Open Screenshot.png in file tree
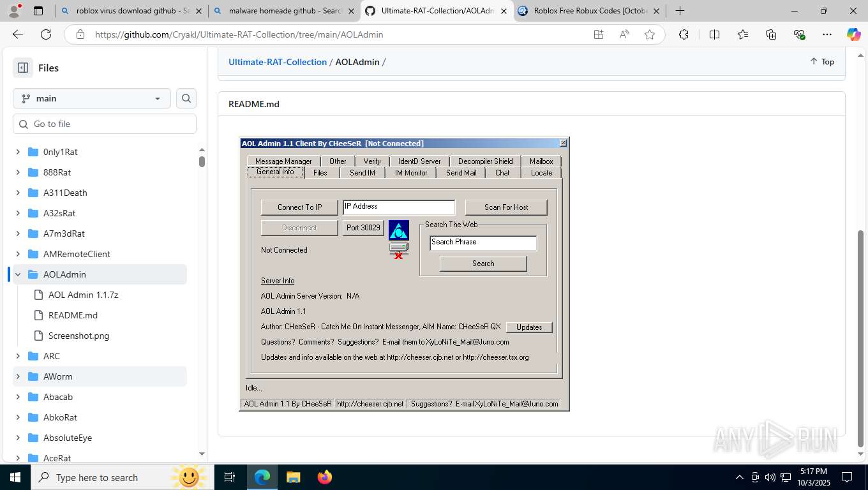Viewport: 868px width, 490px height. [x=79, y=336]
